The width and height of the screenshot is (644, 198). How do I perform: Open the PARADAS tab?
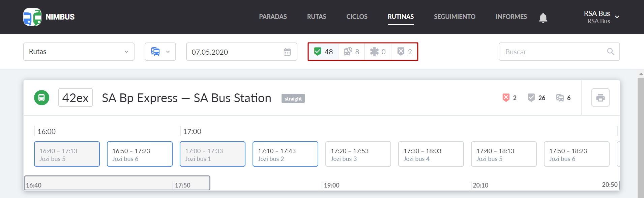click(x=273, y=17)
